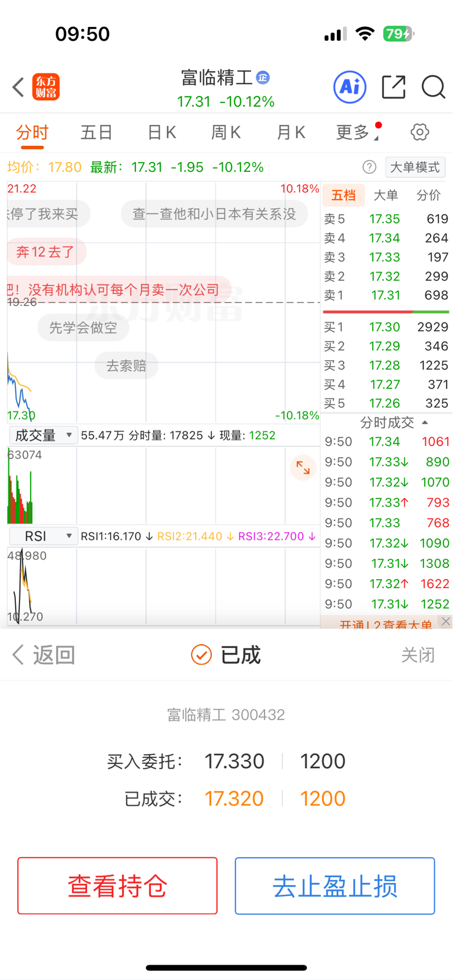Tap the cellular signal bars icon
The width and height of the screenshot is (453, 980).
pos(335,35)
